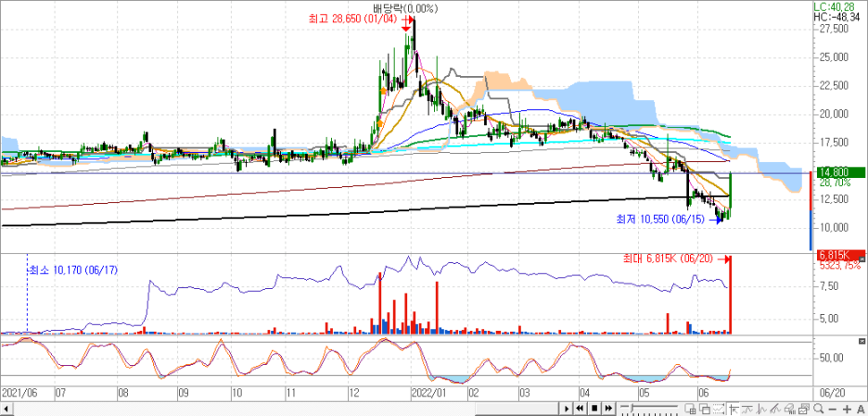Click the HC:-48.34 readout

[838, 17]
